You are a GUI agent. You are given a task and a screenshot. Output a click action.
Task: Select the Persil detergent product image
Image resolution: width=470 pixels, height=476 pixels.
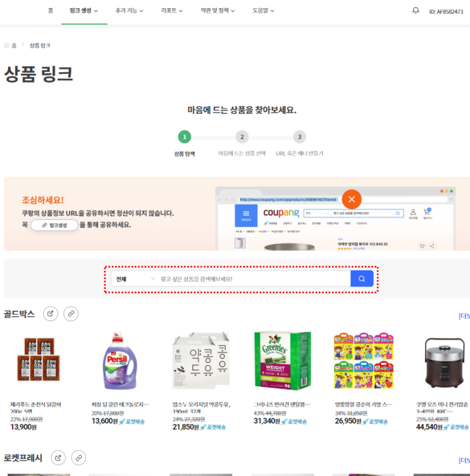pos(120,360)
